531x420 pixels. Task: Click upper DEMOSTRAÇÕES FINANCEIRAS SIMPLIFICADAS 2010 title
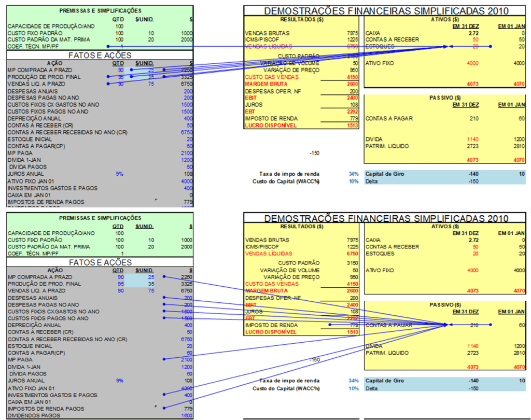[386, 11]
